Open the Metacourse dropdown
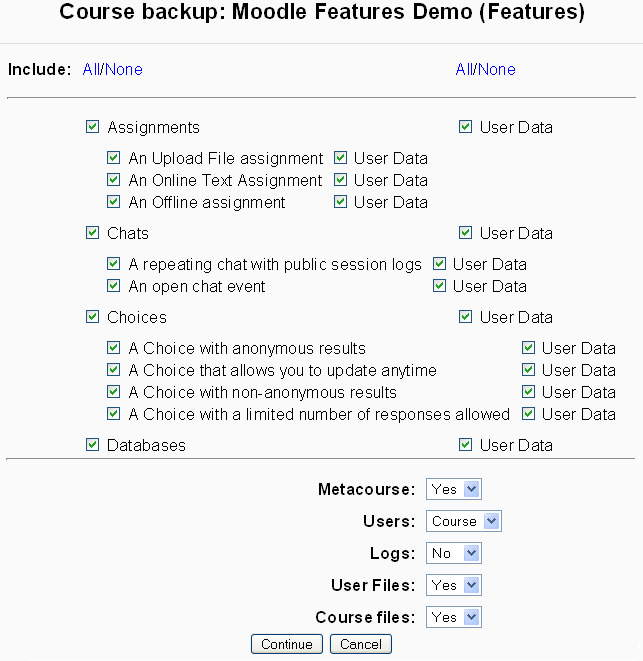Screen dimensions: 643x661 click(x=454, y=489)
